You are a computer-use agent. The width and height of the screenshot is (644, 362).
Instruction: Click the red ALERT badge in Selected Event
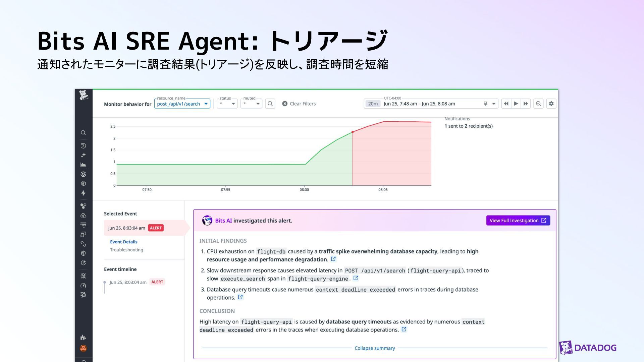pyautogui.click(x=156, y=228)
